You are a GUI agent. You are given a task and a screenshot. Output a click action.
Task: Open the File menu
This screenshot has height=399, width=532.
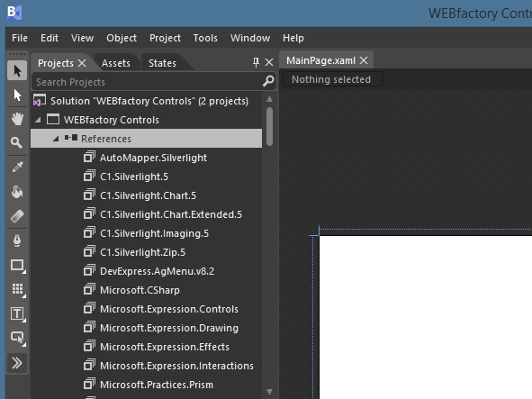(20, 38)
